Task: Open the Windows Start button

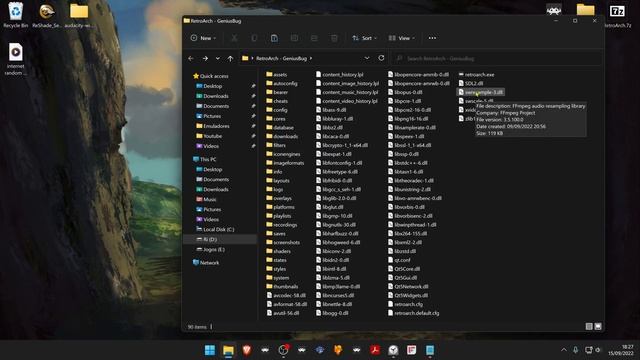Action: click(210, 350)
